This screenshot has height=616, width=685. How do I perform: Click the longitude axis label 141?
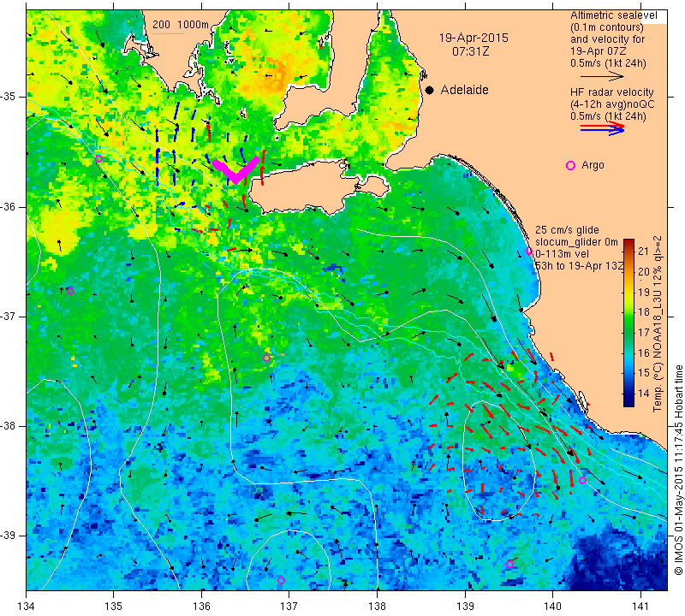coord(640,607)
